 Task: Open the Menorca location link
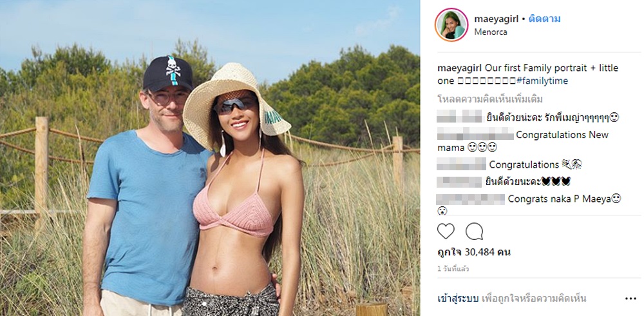pyautogui.click(x=490, y=32)
